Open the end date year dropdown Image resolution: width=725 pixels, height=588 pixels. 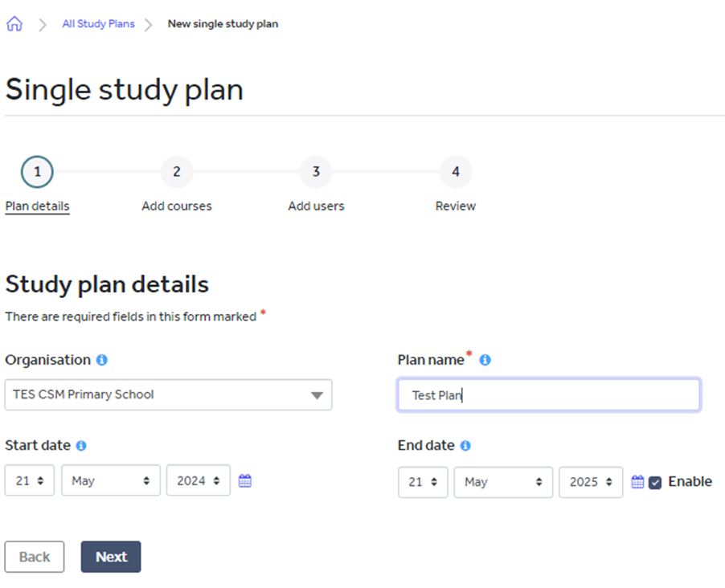(x=591, y=482)
